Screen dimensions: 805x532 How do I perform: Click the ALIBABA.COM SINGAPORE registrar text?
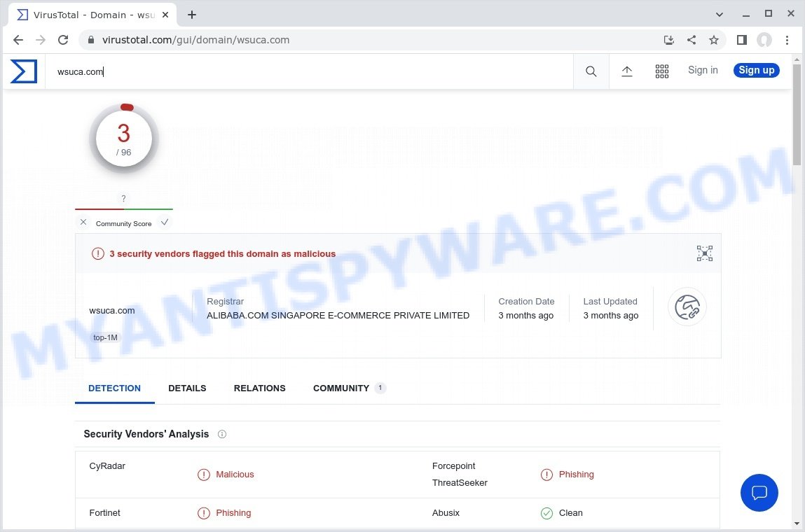tap(338, 316)
